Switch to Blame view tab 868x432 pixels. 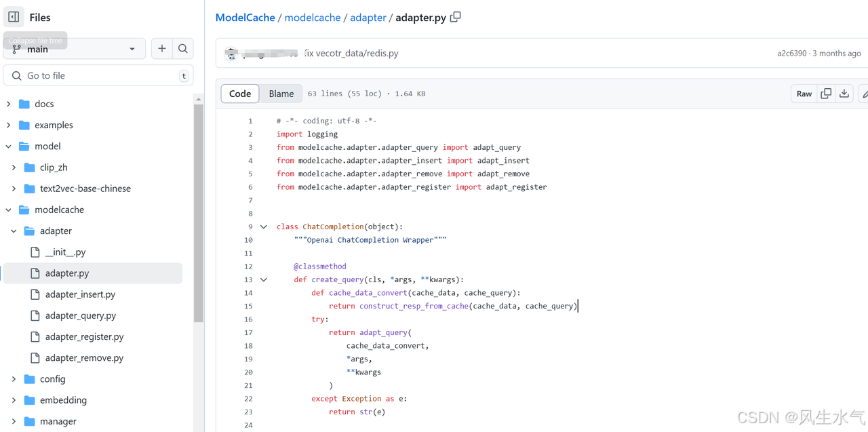pyautogui.click(x=281, y=94)
